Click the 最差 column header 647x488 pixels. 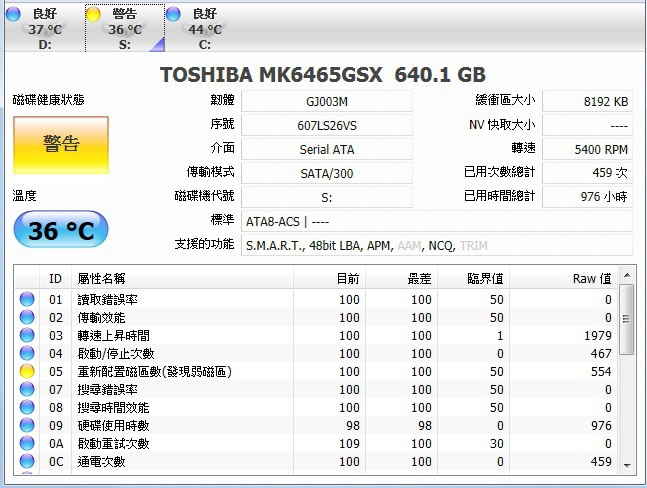pos(401,278)
